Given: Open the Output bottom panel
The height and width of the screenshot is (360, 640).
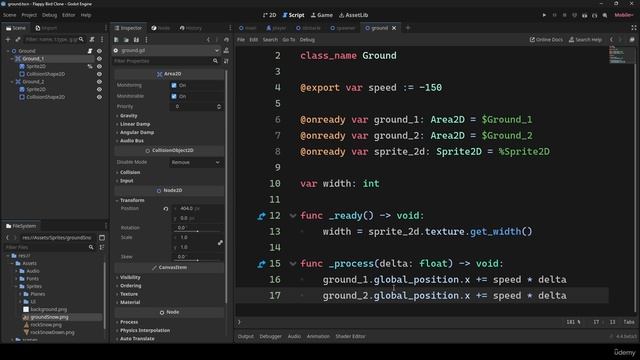Looking at the screenshot, I should (x=246, y=337).
